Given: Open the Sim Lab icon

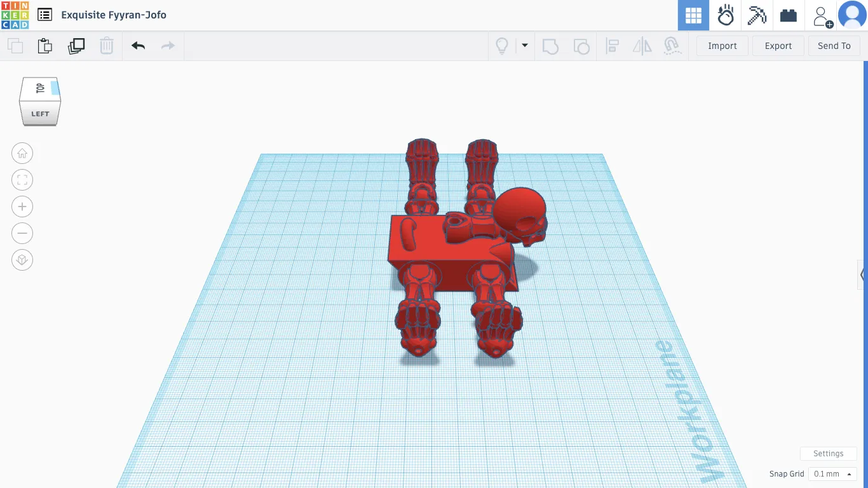Looking at the screenshot, I should (725, 15).
